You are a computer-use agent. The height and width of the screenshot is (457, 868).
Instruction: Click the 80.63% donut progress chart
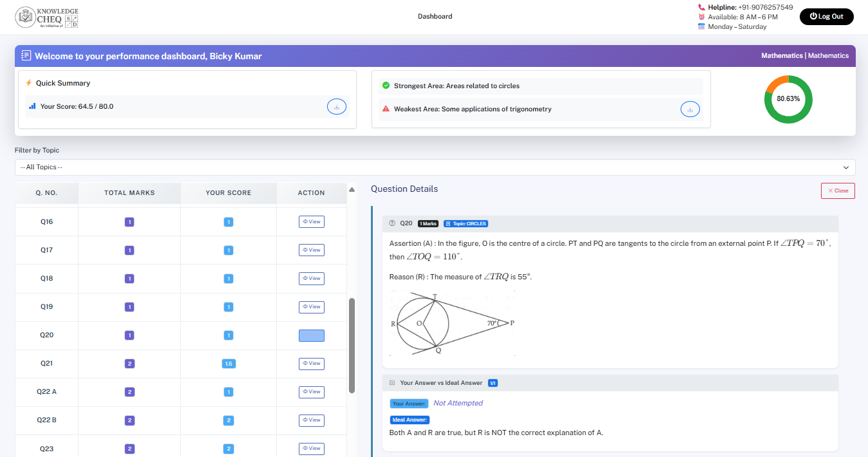pos(788,99)
